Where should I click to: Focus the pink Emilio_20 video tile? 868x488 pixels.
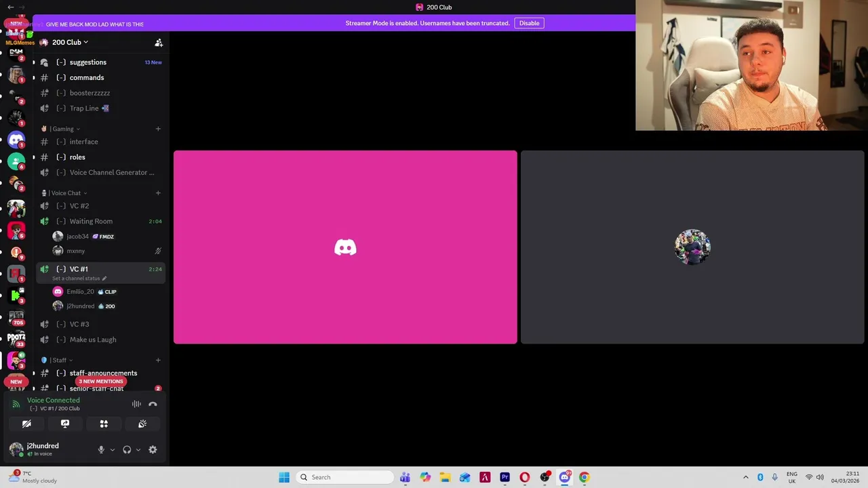point(345,247)
